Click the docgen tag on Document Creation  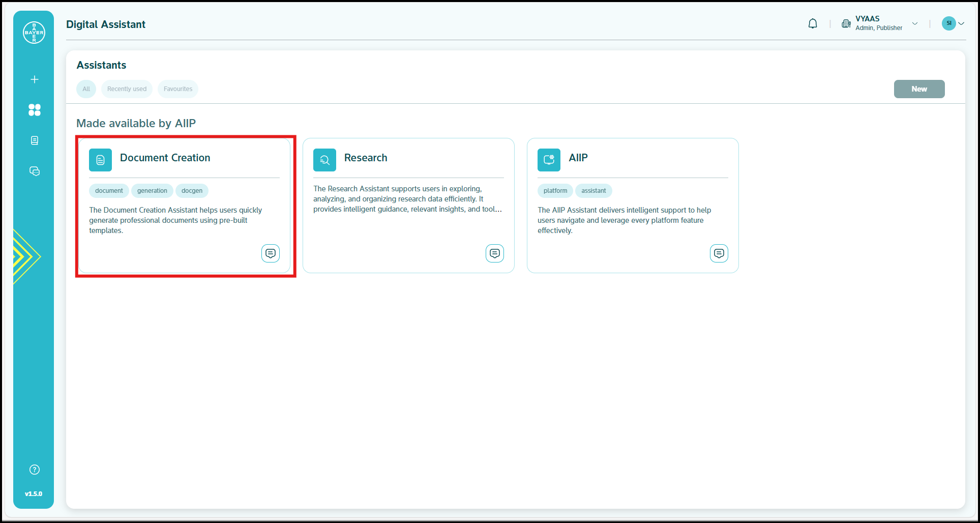[192, 191]
